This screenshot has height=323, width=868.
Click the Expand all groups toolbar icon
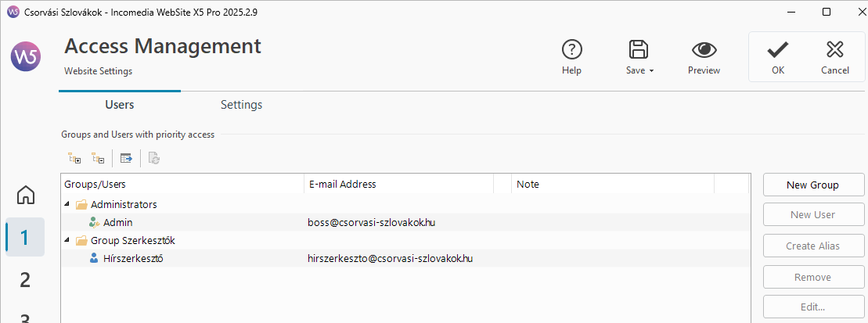tap(75, 159)
